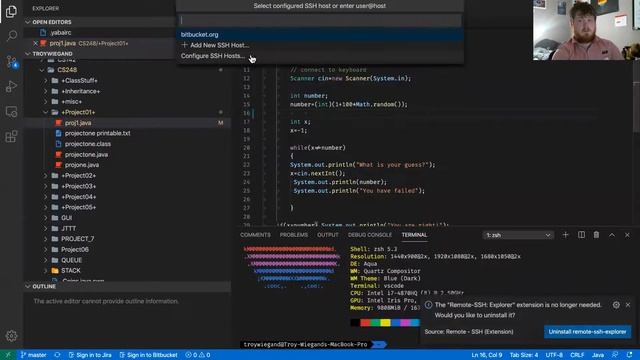Switch to the Terminal tab
Viewport: 640px width, 360px height.
tap(414, 235)
